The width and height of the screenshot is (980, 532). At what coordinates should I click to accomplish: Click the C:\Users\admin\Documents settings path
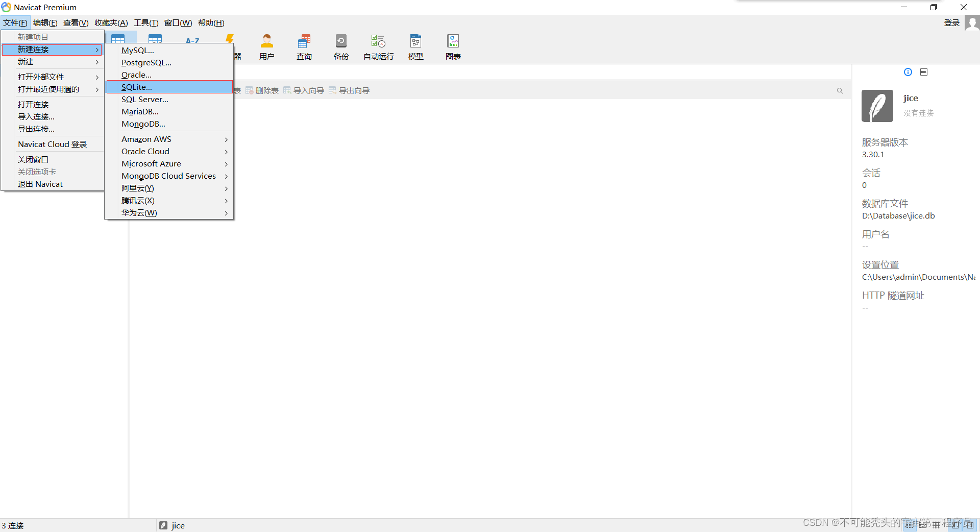pos(919,277)
